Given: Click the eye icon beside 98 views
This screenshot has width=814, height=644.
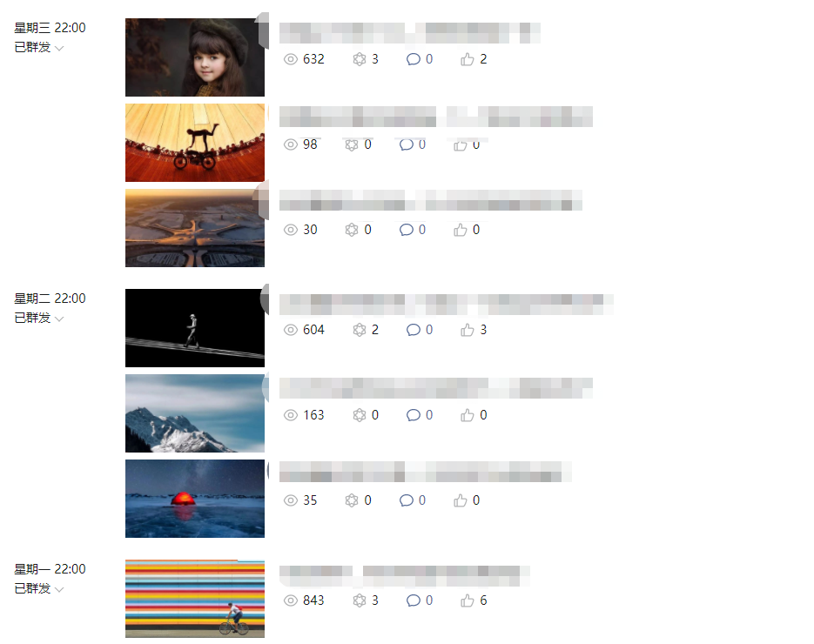Looking at the screenshot, I should click(x=291, y=144).
